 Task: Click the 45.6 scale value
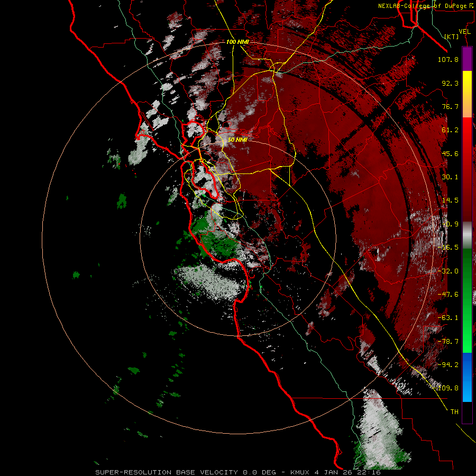450,153
